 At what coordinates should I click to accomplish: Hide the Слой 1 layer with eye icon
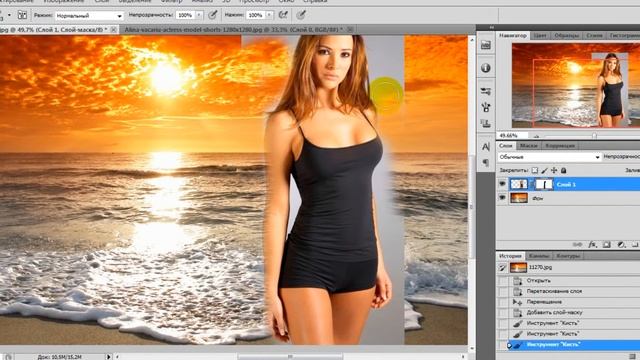point(502,184)
